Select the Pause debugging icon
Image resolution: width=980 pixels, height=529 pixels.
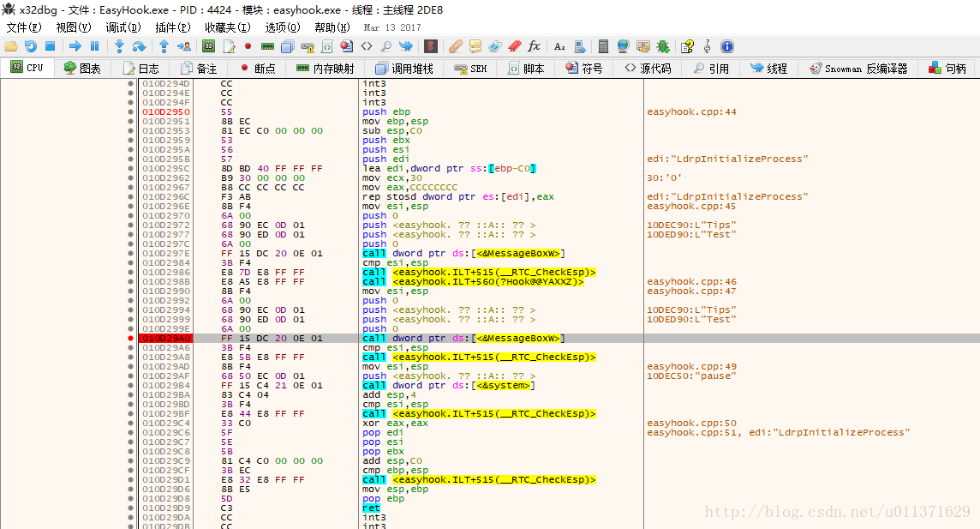[x=95, y=45]
